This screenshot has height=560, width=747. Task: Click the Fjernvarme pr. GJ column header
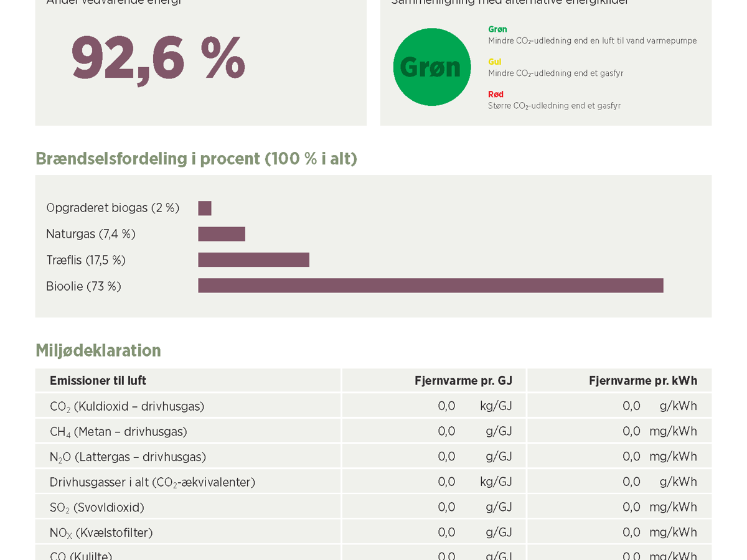coord(463,381)
